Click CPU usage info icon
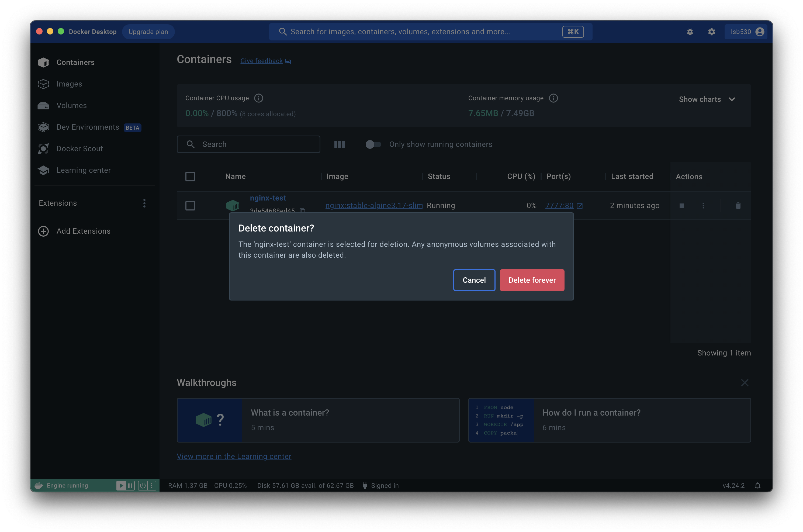 (x=258, y=98)
